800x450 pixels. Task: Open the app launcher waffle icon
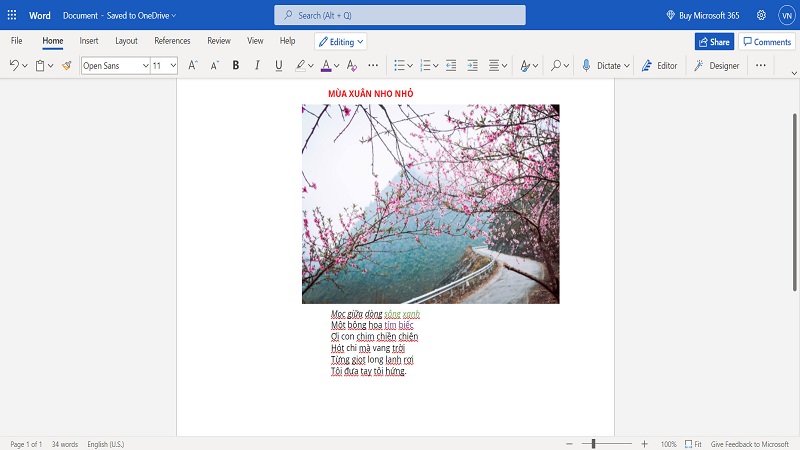12,15
